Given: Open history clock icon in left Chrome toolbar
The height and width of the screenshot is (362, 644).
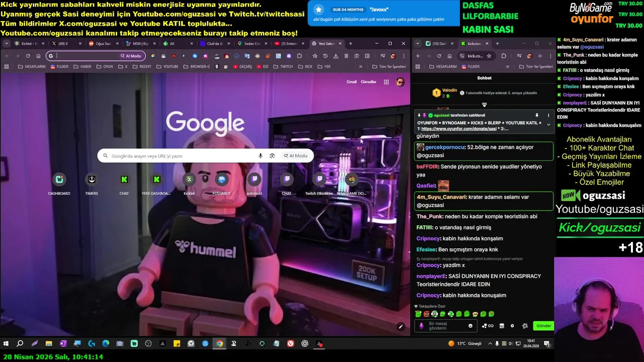Looking at the screenshot, I should tap(325, 56).
